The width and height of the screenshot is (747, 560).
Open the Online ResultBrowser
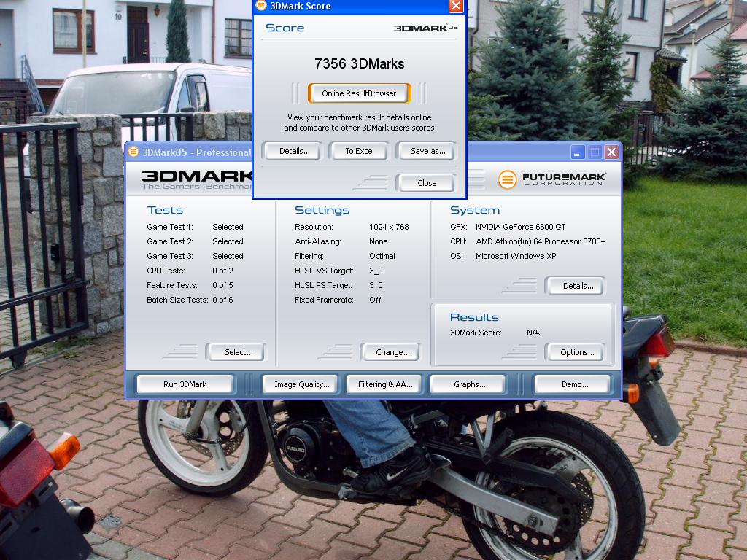[x=359, y=93]
